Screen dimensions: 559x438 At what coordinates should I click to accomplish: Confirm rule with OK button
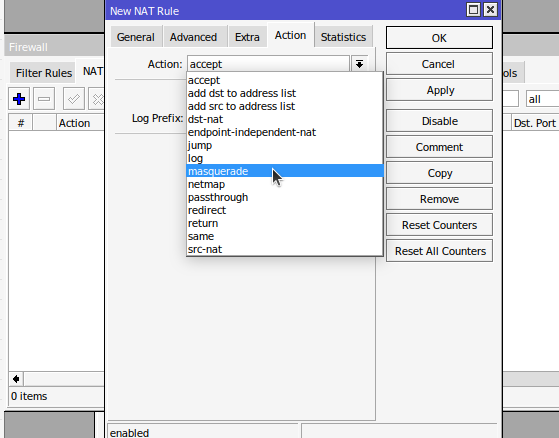click(439, 38)
